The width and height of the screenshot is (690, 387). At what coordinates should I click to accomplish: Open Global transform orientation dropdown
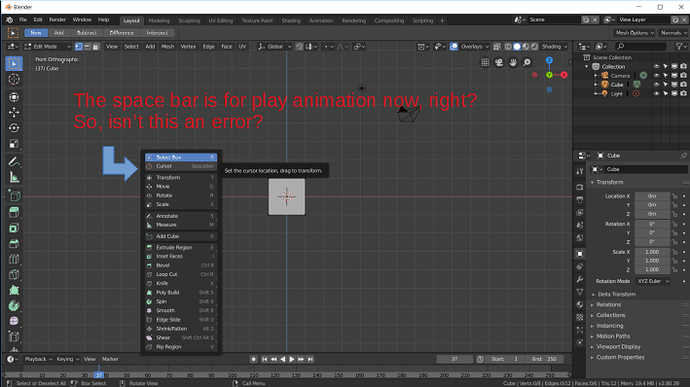point(274,47)
